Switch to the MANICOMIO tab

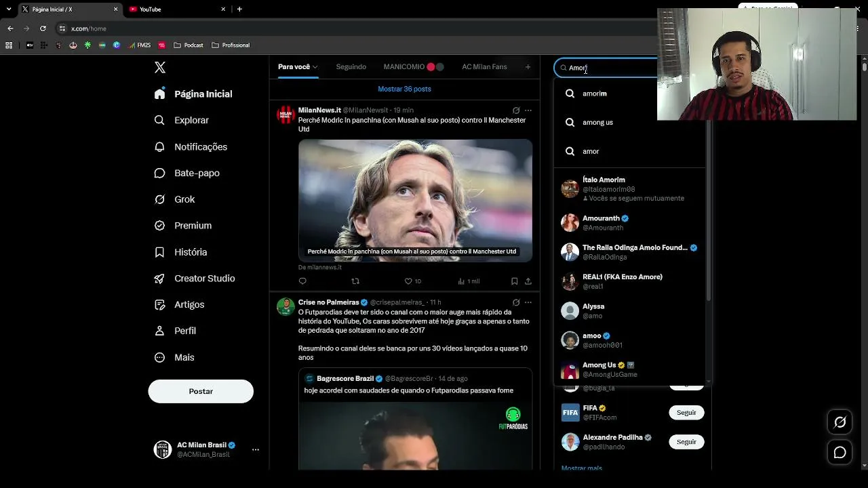click(x=413, y=66)
